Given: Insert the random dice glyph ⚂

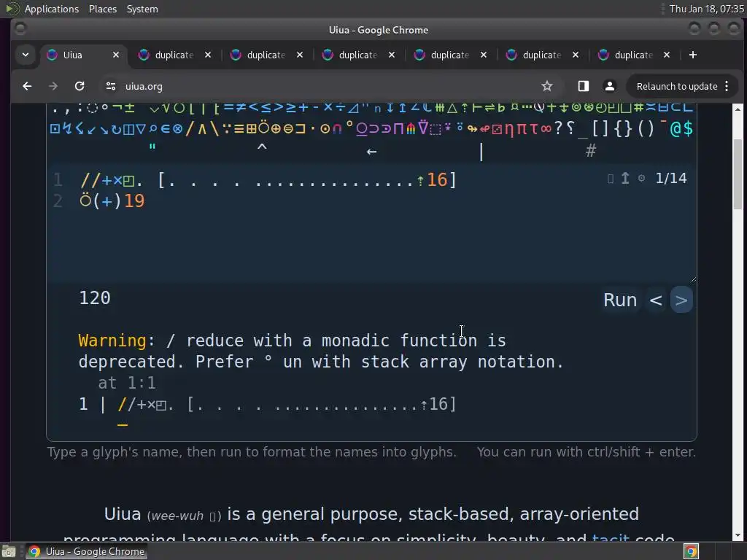Looking at the screenshot, I should pos(497,130).
